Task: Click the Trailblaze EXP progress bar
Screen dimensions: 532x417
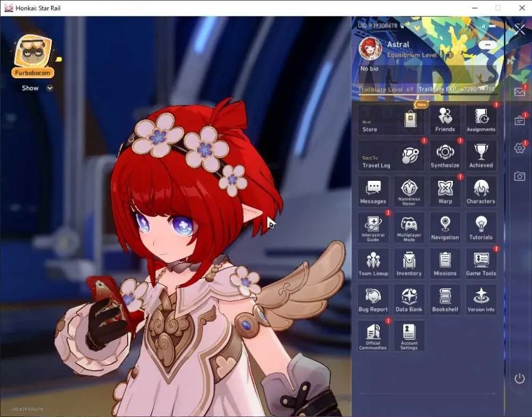Action: click(x=428, y=94)
